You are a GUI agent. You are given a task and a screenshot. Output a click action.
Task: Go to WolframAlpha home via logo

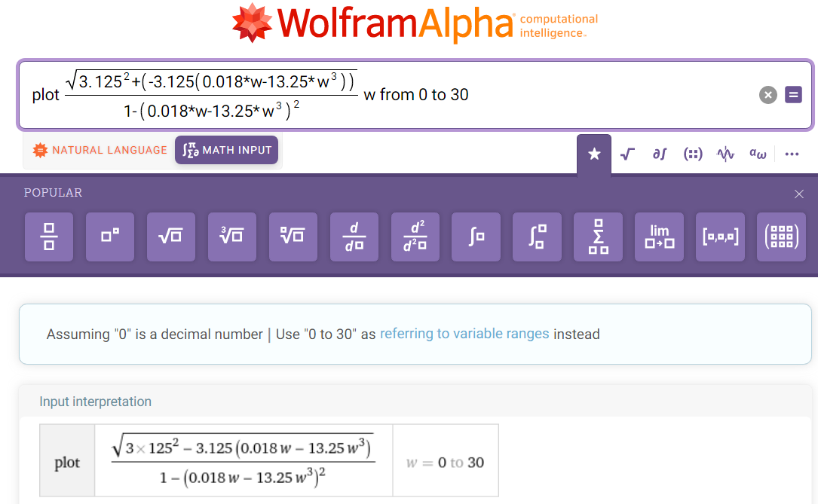point(415,23)
